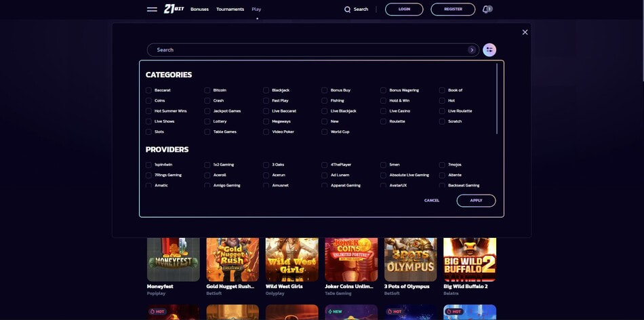Check the Bitcoin category checkbox
Screen dimensions: 644x320
(x=207, y=90)
